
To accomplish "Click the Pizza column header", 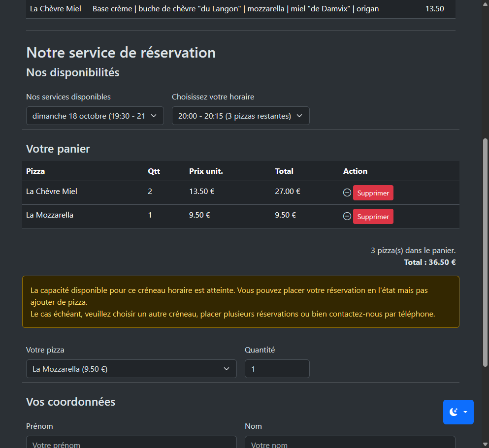I will point(35,171).
